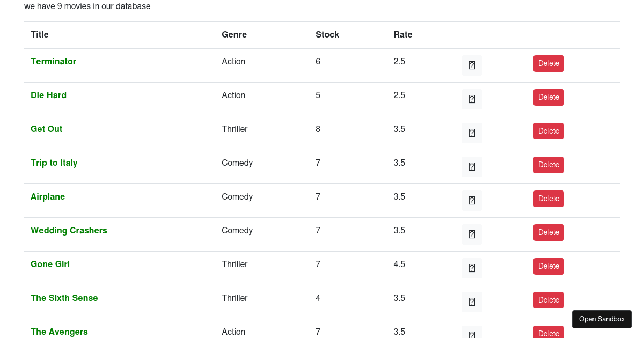Click the icon button in Die Hard row

click(x=472, y=99)
